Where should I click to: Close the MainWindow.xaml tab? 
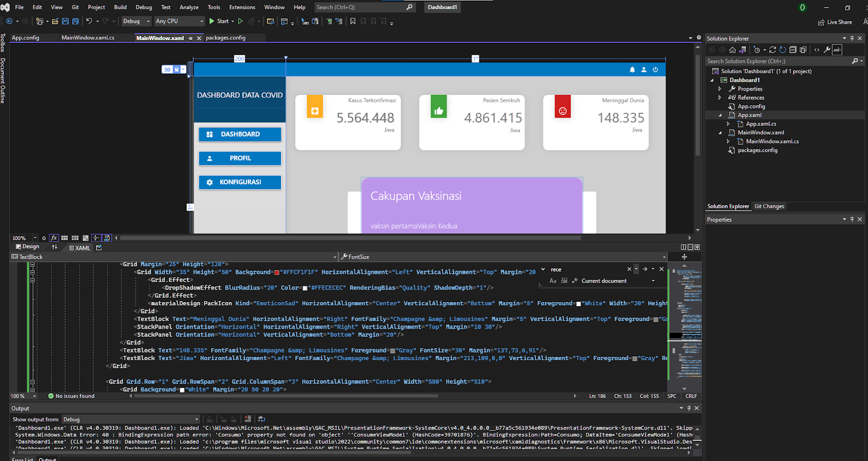point(199,39)
